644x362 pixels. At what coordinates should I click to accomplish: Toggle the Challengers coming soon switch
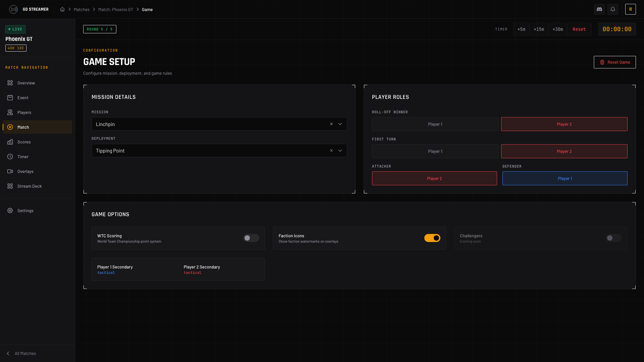[x=613, y=238]
